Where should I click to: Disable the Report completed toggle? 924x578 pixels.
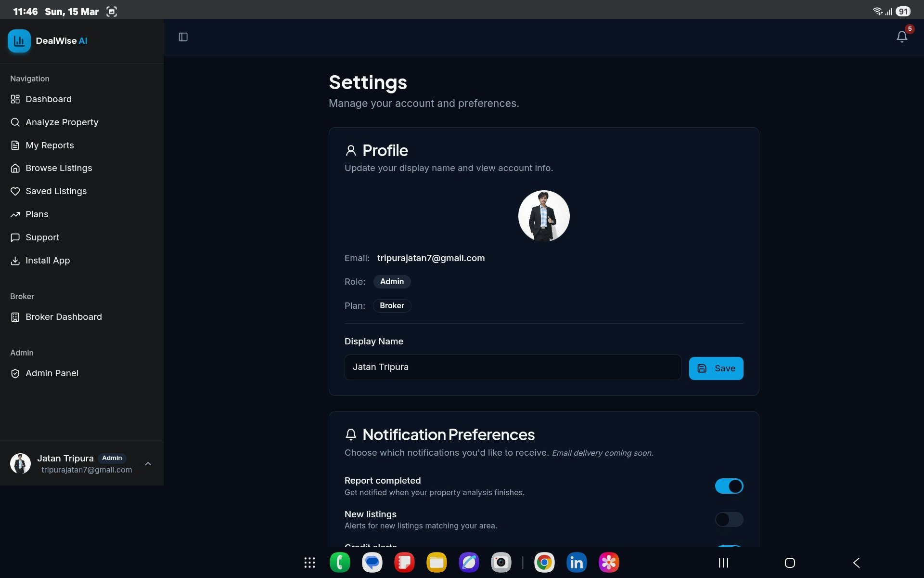[x=729, y=486]
